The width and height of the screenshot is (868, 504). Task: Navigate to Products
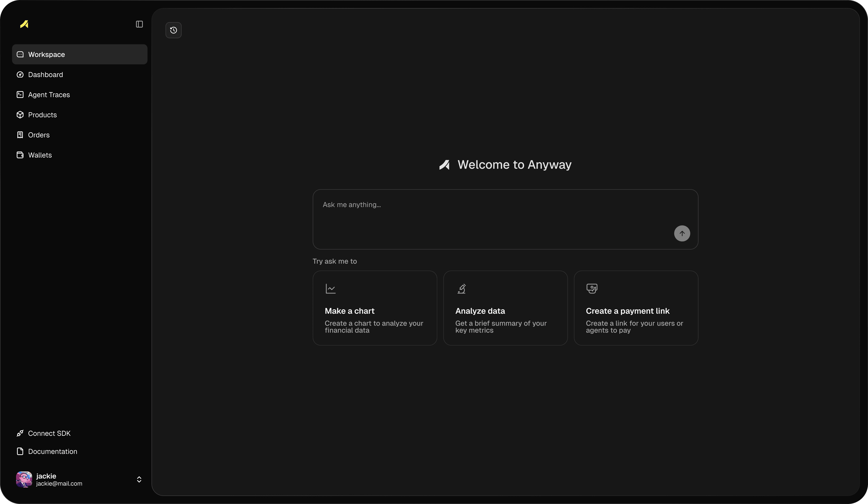pyautogui.click(x=42, y=114)
